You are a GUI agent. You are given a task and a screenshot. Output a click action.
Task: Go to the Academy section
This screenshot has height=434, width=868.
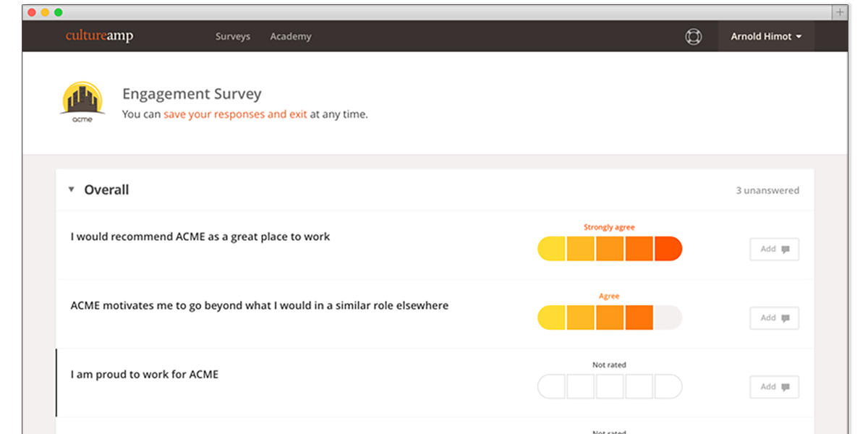291,36
